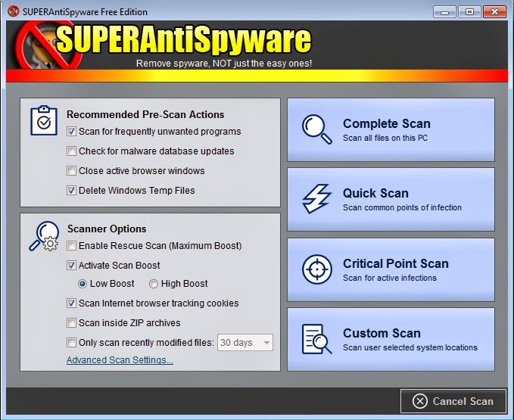The image size is (514, 420).
Task: Select the Low Boost radio button
Action: (83, 284)
